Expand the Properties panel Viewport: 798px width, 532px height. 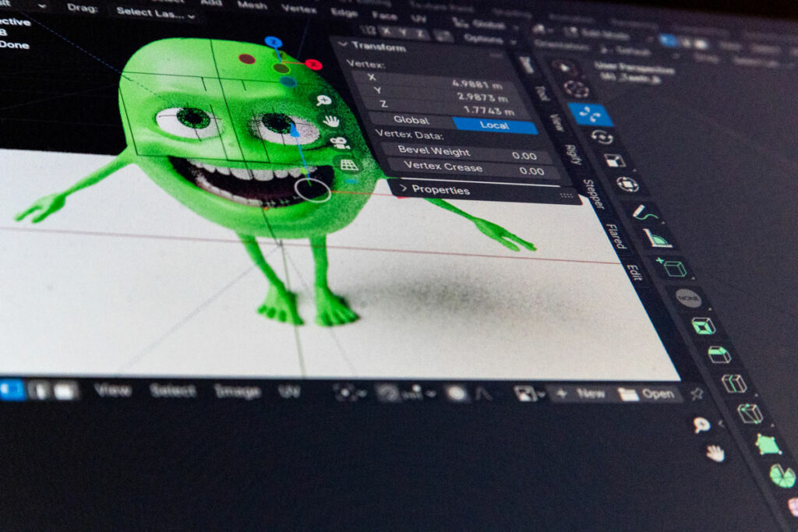404,188
